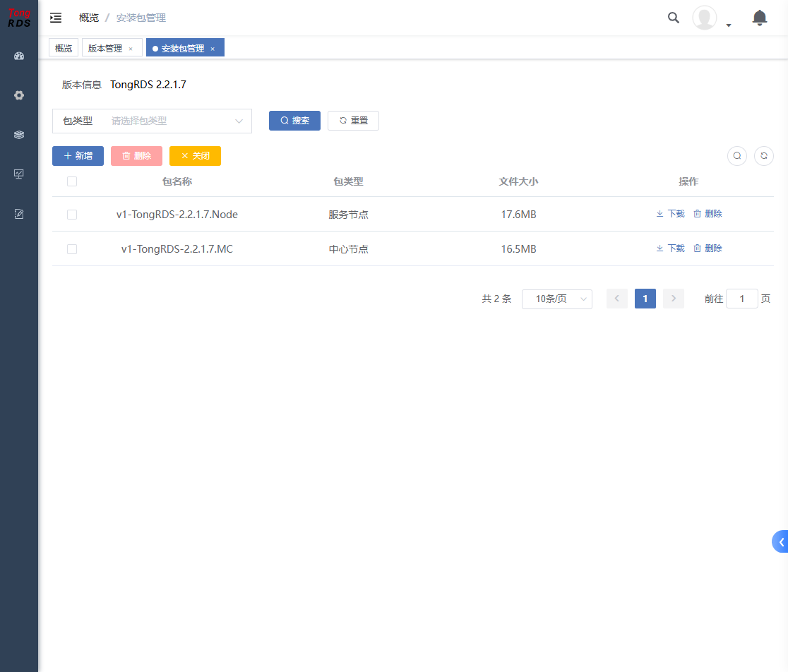Click the 新增 button
Viewport: 788px width, 672px height.
click(x=78, y=156)
